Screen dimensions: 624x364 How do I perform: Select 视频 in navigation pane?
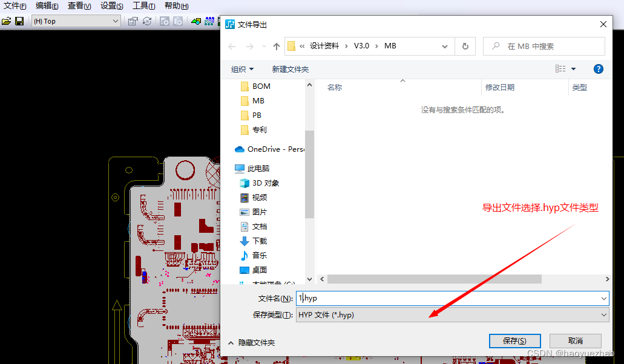coord(254,198)
